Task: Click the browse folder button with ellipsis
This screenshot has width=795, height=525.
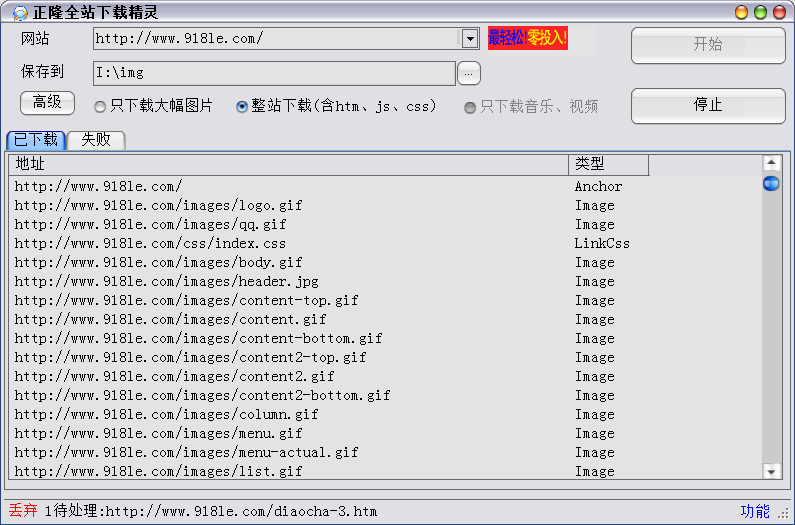Action: pos(468,74)
